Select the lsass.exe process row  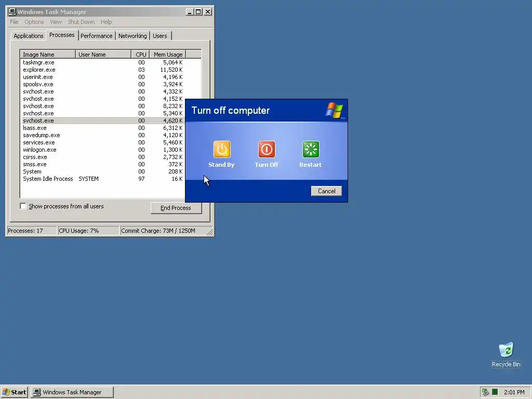pyautogui.click(x=103, y=128)
